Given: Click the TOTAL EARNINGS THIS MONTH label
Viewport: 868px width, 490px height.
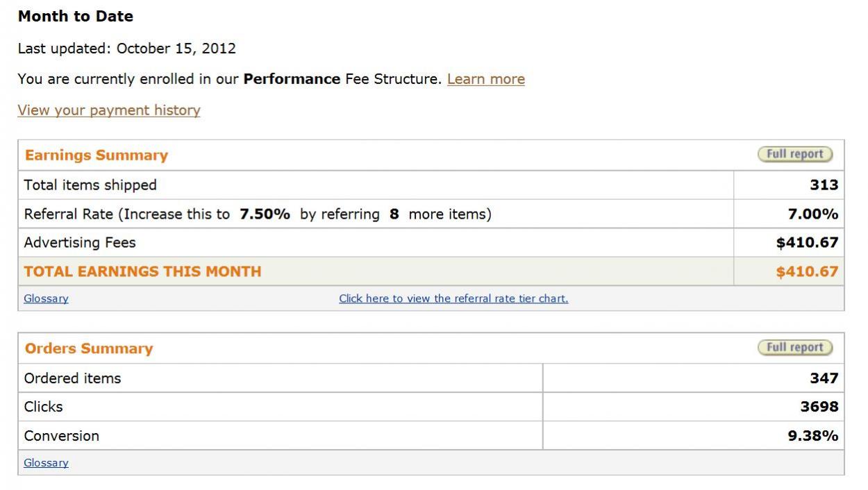Looking at the screenshot, I should coord(143,271).
